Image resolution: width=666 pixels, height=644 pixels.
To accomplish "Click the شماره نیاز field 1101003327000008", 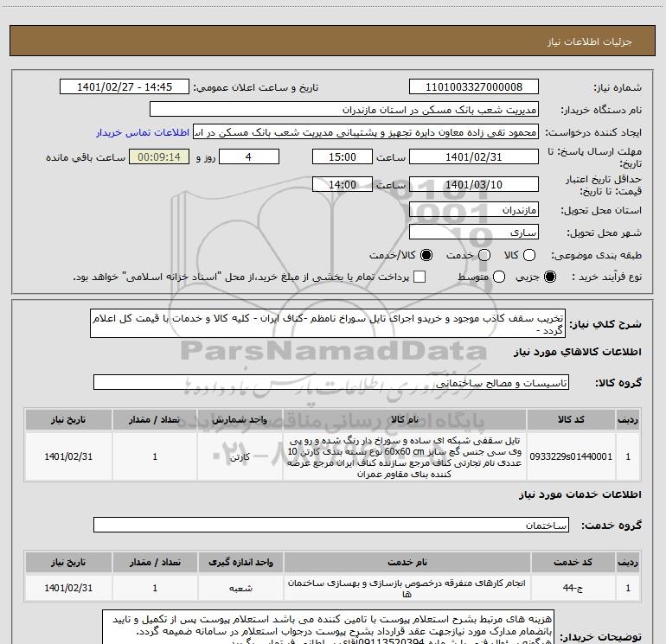I will point(474,87).
